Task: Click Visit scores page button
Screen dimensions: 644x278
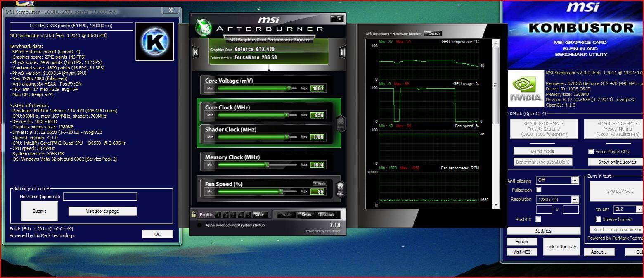Action: pyautogui.click(x=102, y=211)
